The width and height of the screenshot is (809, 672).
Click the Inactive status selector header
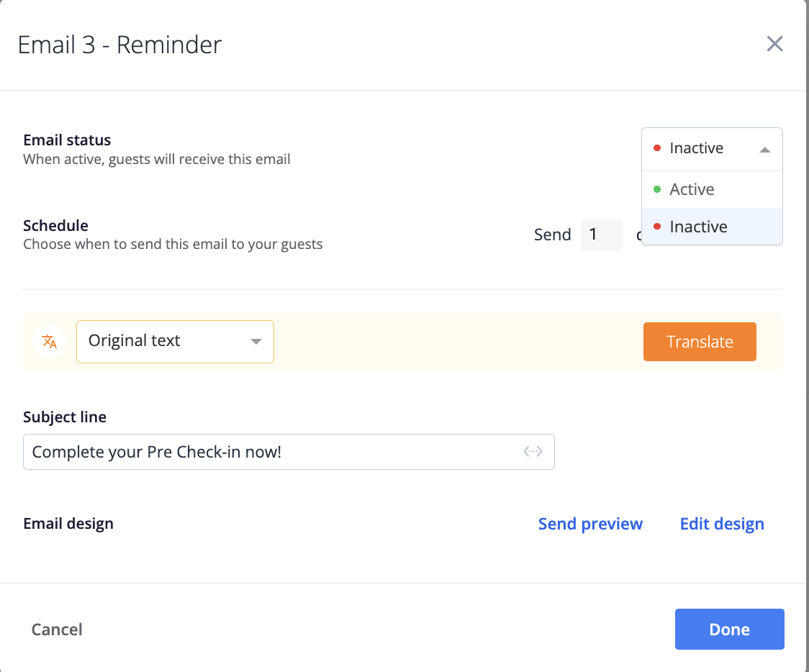click(x=712, y=149)
